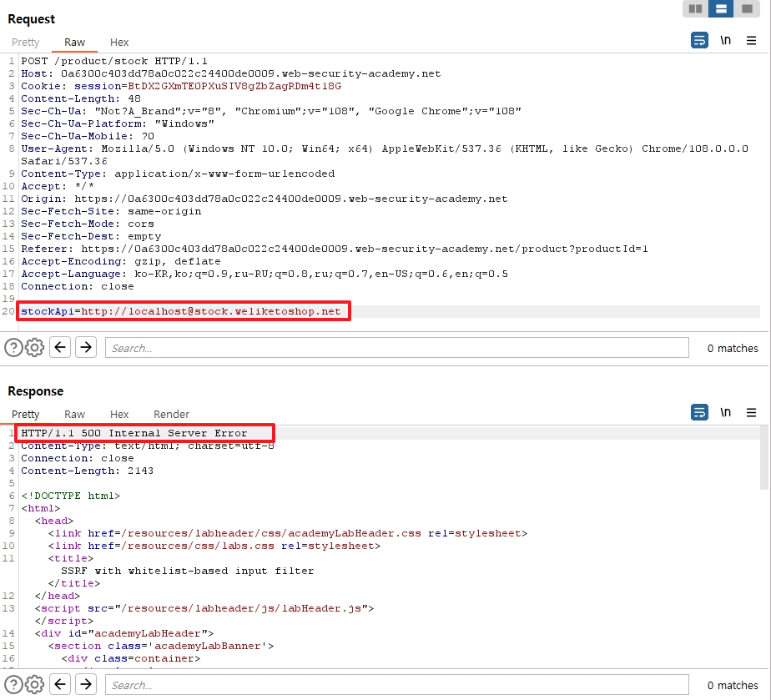
Task: Toggle word wrap in Request panel
Action: pos(699,40)
